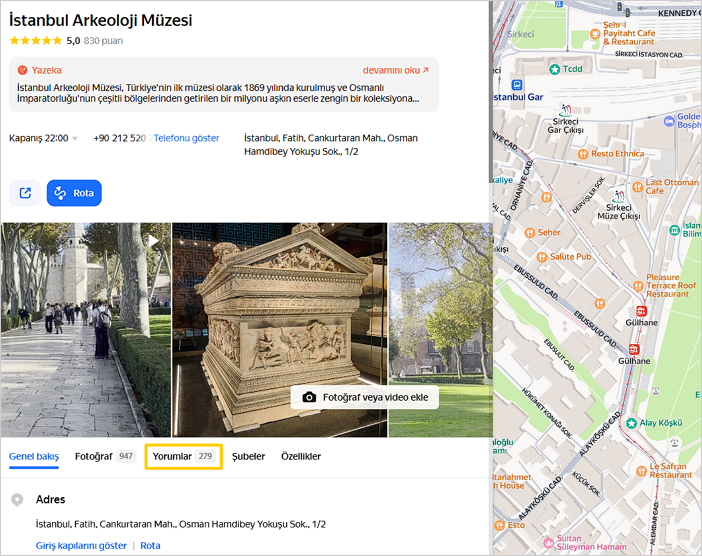Click the Telefonu göster link
This screenshot has width=702, height=556.
[187, 138]
